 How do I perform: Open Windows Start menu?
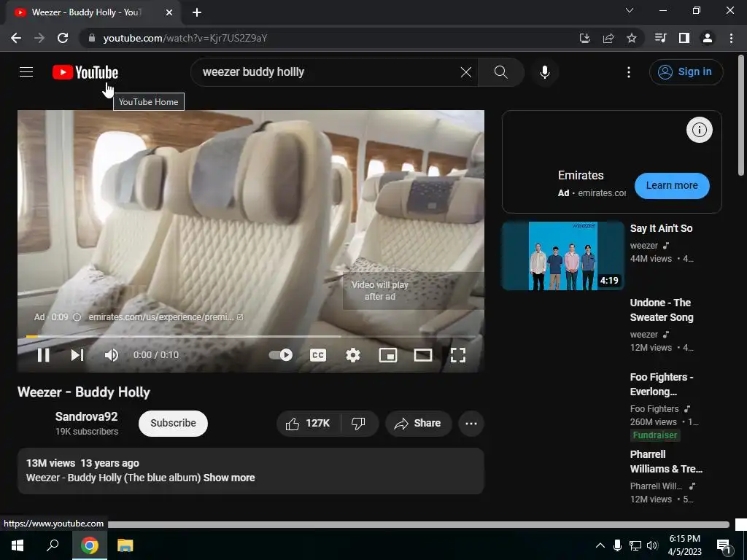(18, 545)
